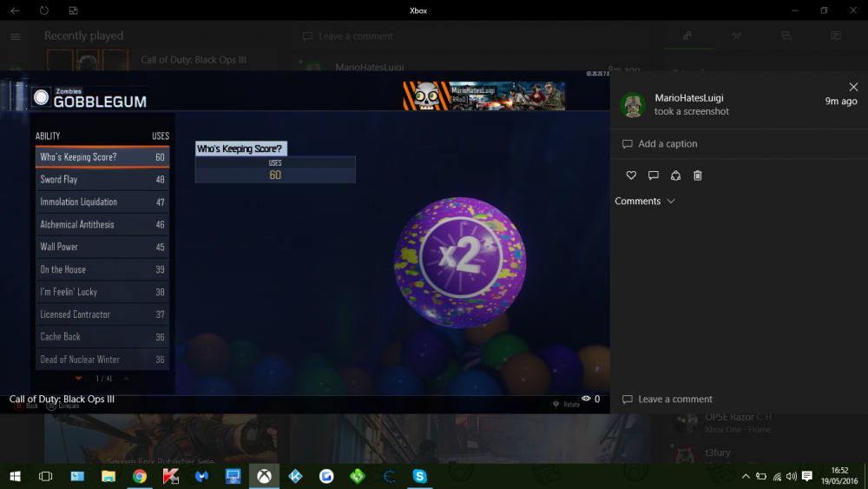The image size is (868, 489).
Task: Open the volume control in the system tray
Action: coord(791,476)
